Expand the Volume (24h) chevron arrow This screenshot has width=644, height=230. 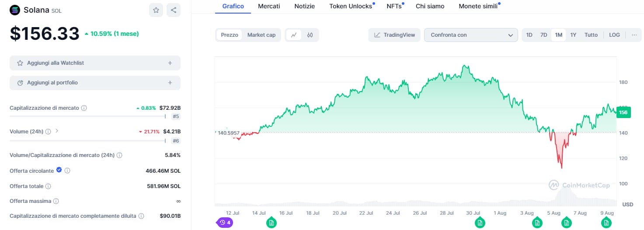click(x=57, y=131)
